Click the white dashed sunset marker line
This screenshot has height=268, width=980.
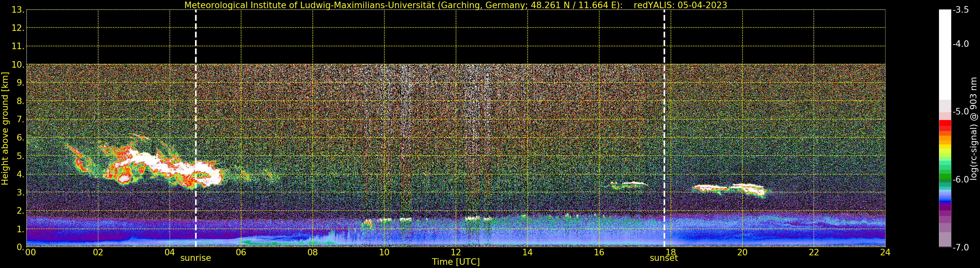tap(664, 128)
